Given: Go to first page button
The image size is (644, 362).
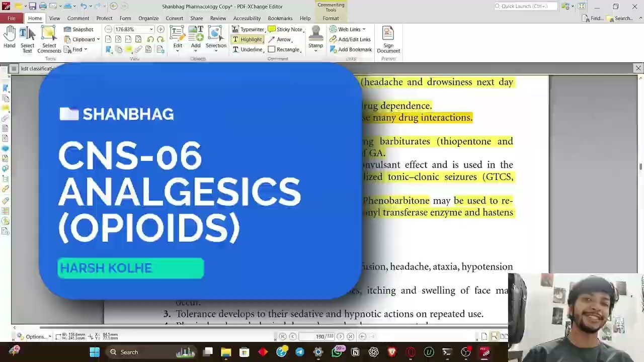Looking at the screenshot, I should (x=282, y=336).
